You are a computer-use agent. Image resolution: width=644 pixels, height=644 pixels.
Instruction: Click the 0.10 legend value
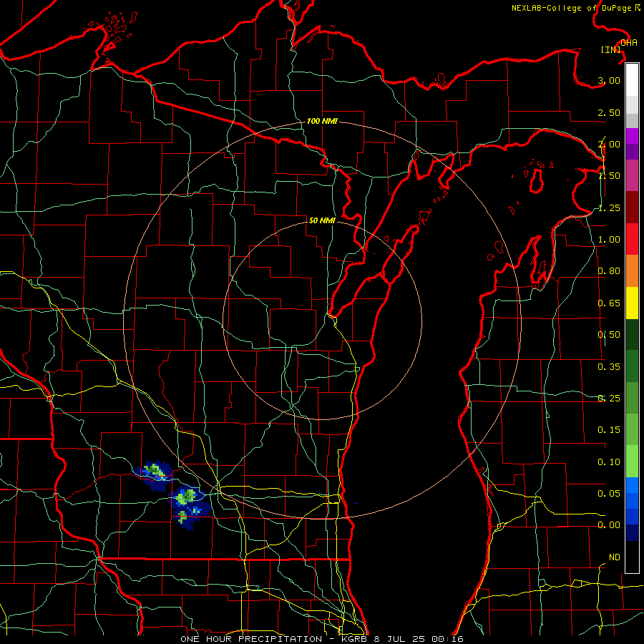click(609, 462)
